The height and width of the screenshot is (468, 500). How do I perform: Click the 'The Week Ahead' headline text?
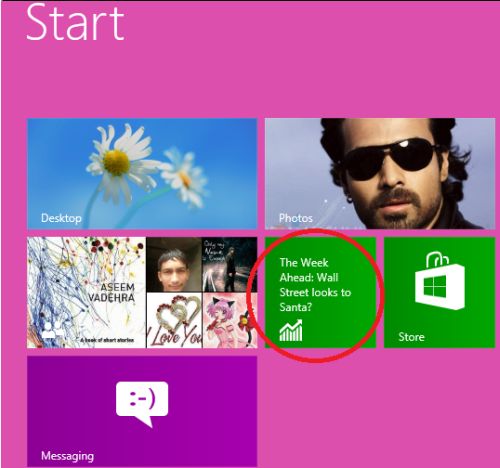tap(315, 285)
